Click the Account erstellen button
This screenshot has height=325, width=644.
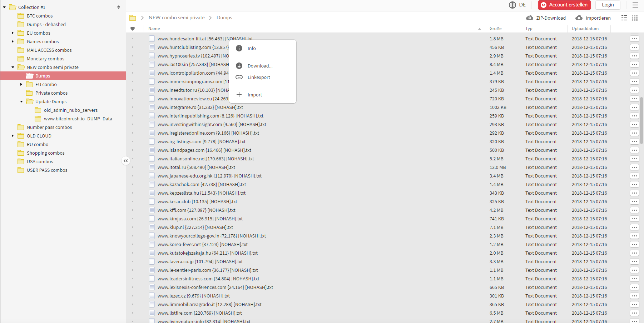click(564, 5)
